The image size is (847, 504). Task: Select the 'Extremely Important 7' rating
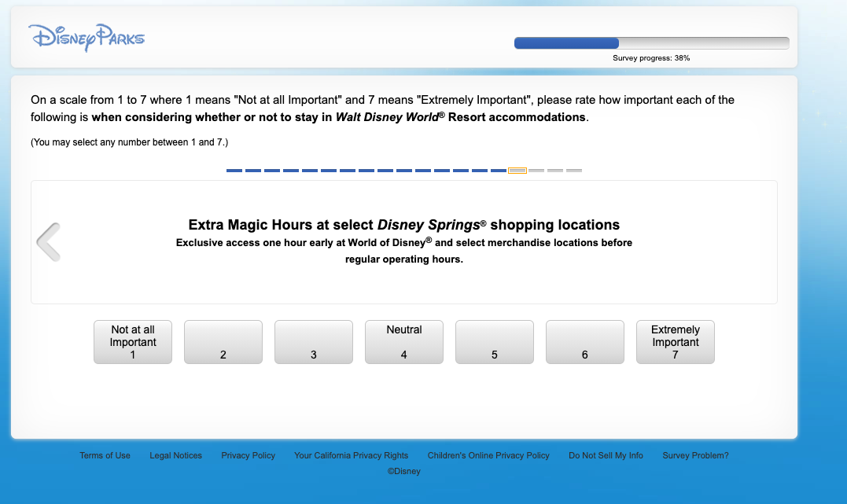click(675, 341)
